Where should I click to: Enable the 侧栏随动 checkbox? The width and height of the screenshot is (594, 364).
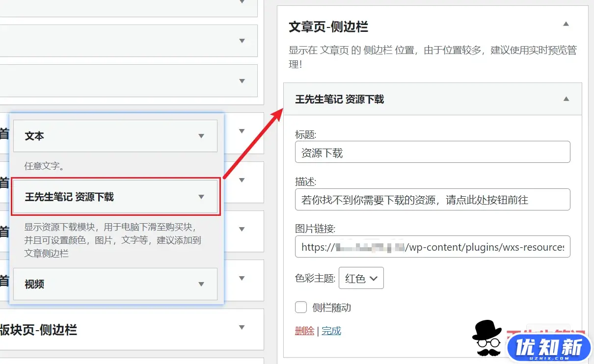pos(300,307)
